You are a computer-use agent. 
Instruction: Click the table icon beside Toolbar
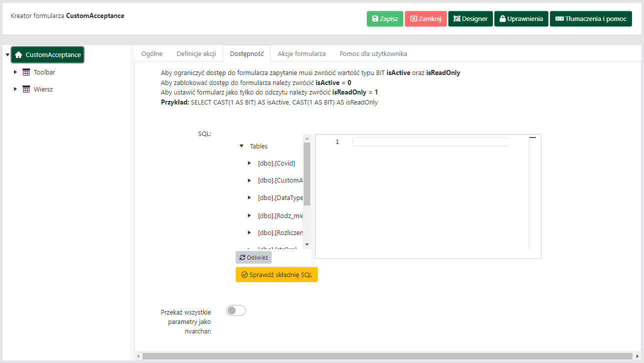point(27,72)
